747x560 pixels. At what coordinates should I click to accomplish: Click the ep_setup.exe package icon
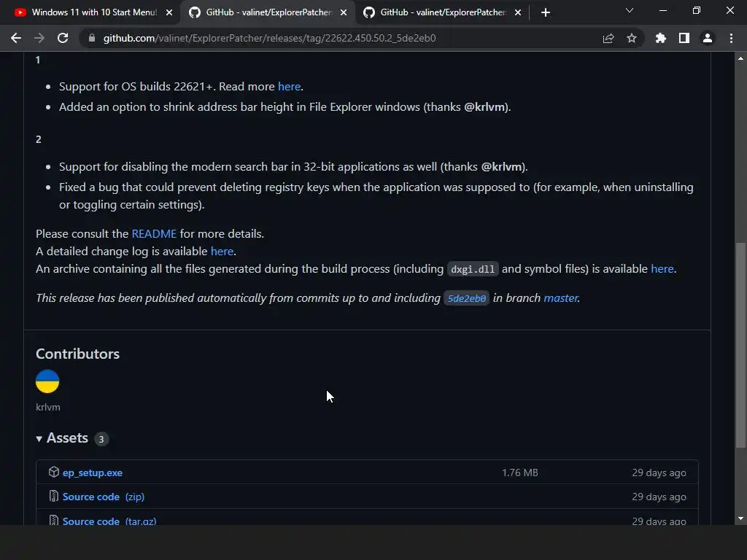click(54, 472)
